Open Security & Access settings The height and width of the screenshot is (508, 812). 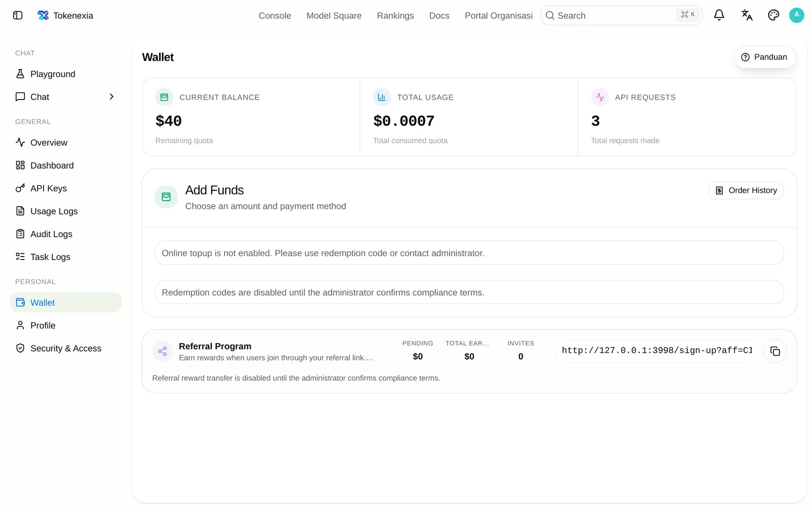(66, 348)
